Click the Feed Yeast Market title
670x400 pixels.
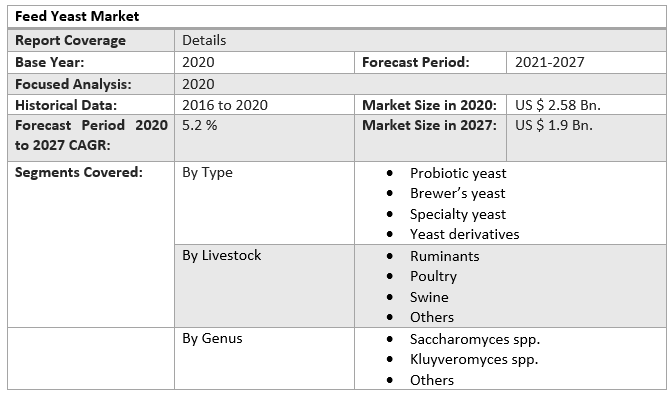click(77, 16)
